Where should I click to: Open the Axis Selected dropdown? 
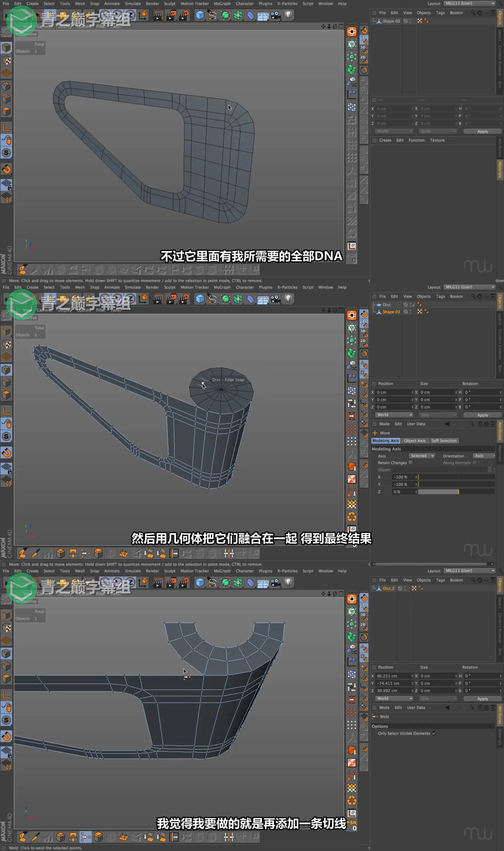pyautogui.click(x=422, y=456)
